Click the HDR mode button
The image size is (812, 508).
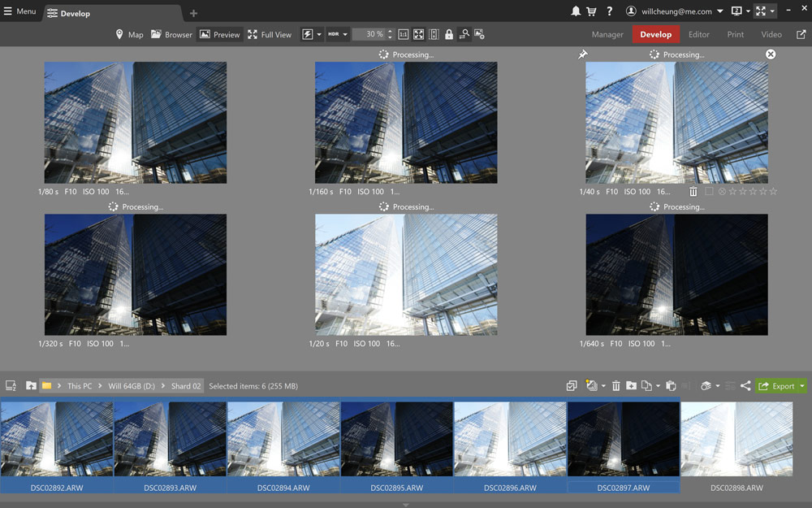point(334,34)
